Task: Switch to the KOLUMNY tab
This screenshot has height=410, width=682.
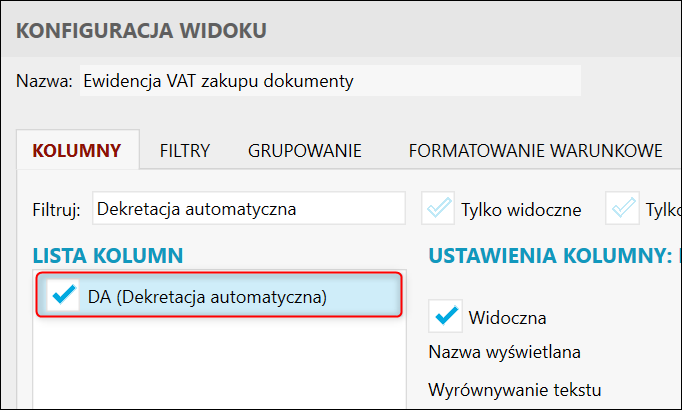Action: [x=77, y=152]
